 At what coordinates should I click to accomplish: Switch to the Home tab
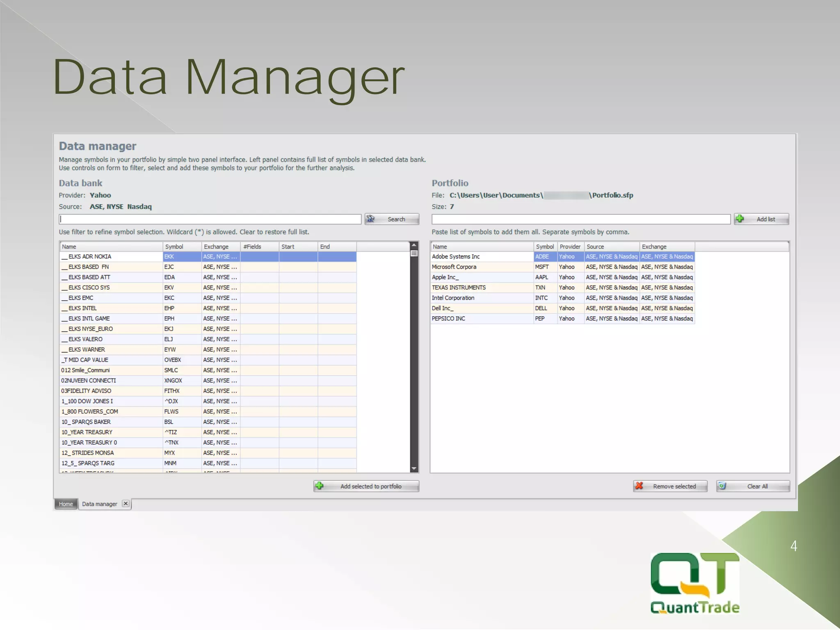66,504
